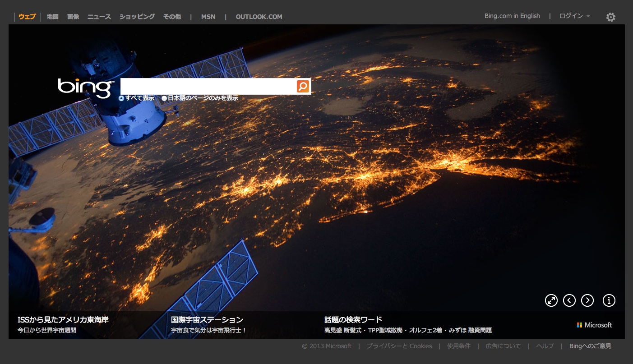633x364 pixels.
Task: Open Bing.com in English link
Action: click(512, 16)
